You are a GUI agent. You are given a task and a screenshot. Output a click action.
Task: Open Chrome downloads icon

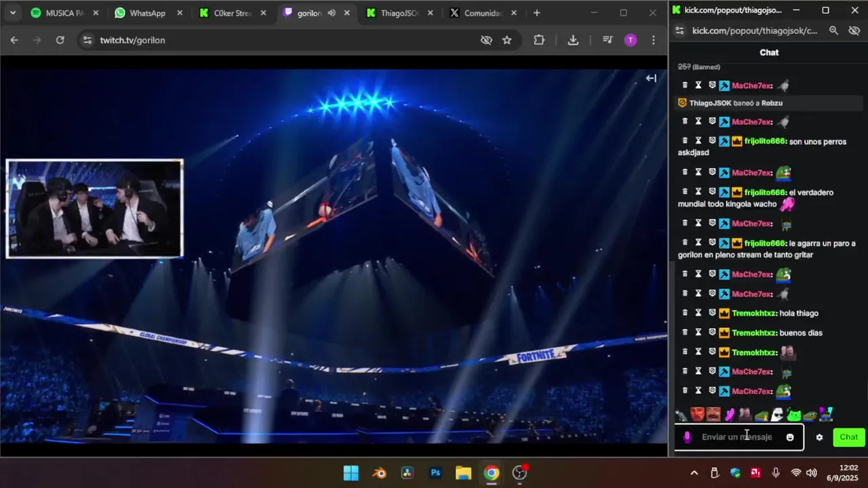(573, 40)
